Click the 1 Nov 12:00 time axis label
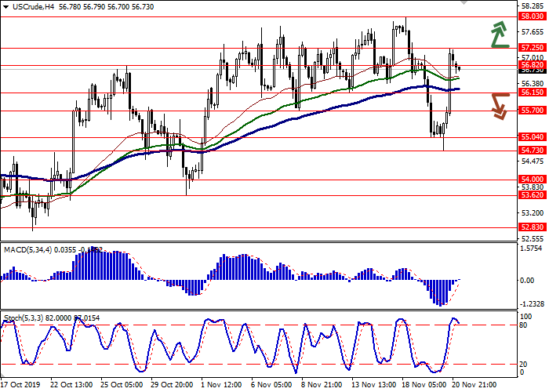Image resolution: width=549 pixels, height=392 pixels. [x=220, y=385]
